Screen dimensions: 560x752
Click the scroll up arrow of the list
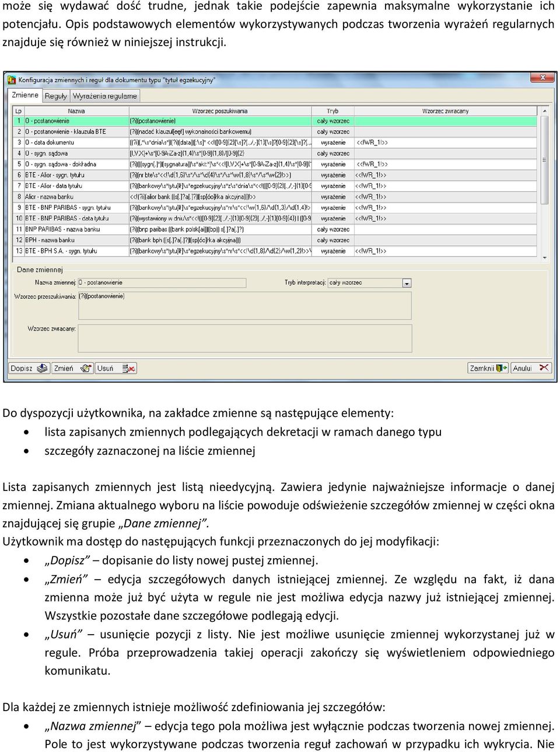click(x=545, y=111)
